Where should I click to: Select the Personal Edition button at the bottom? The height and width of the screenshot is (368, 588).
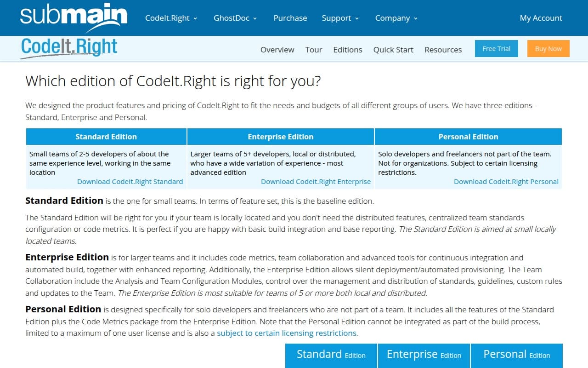click(516, 355)
